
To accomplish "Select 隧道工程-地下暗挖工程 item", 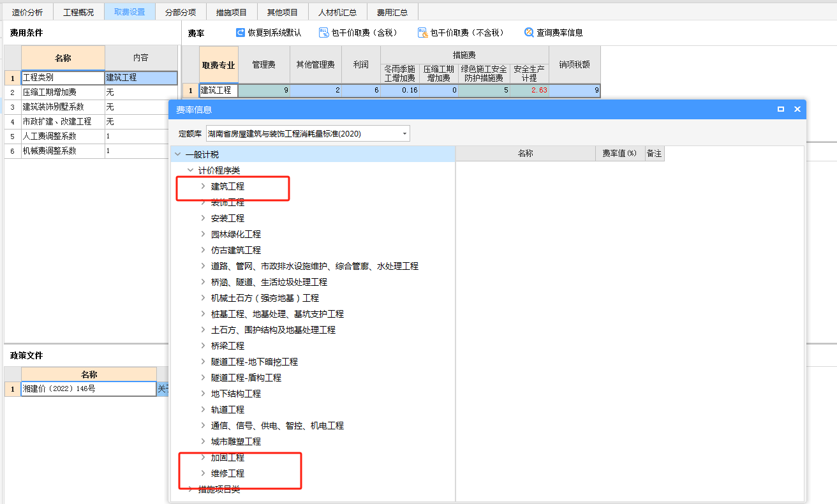I will click(255, 362).
